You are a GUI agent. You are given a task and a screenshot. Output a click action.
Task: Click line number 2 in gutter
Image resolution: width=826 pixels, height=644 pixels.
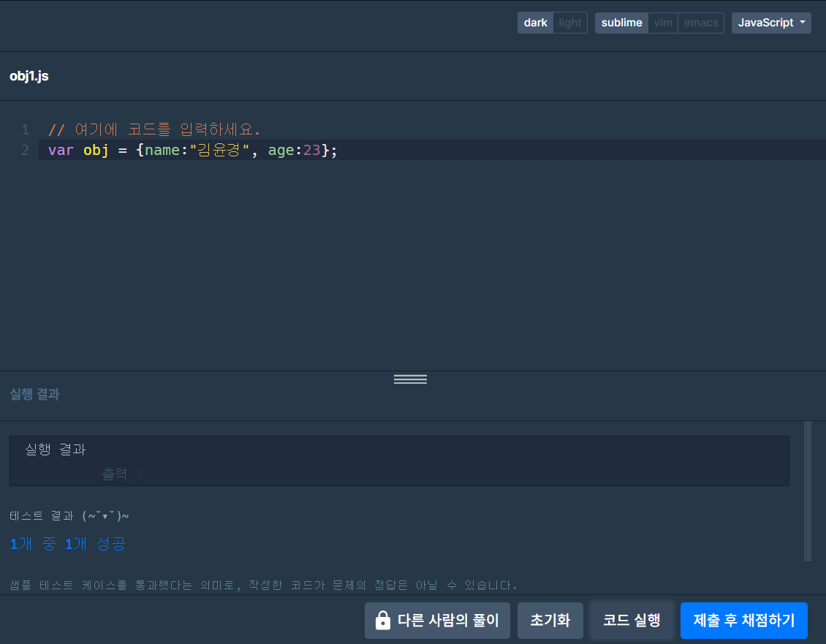click(x=26, y=150)
